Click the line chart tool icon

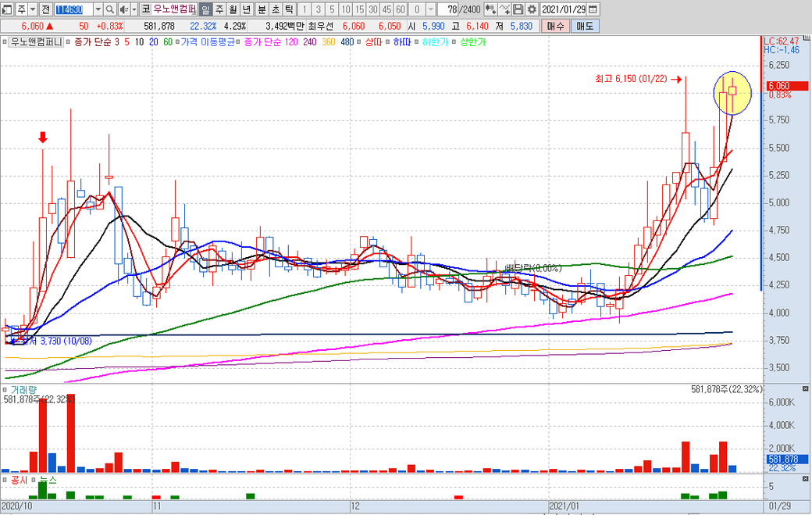pos(504,9)
